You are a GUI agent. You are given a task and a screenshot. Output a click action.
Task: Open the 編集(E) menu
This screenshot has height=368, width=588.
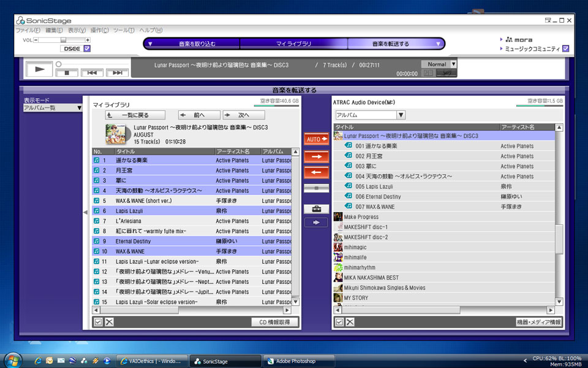(55, 31)
